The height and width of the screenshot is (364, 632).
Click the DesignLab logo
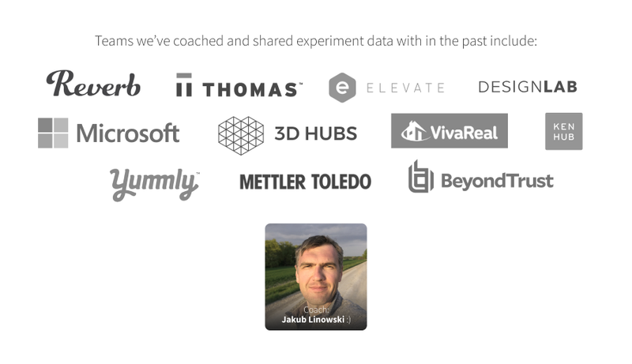[x=527, y=87]
